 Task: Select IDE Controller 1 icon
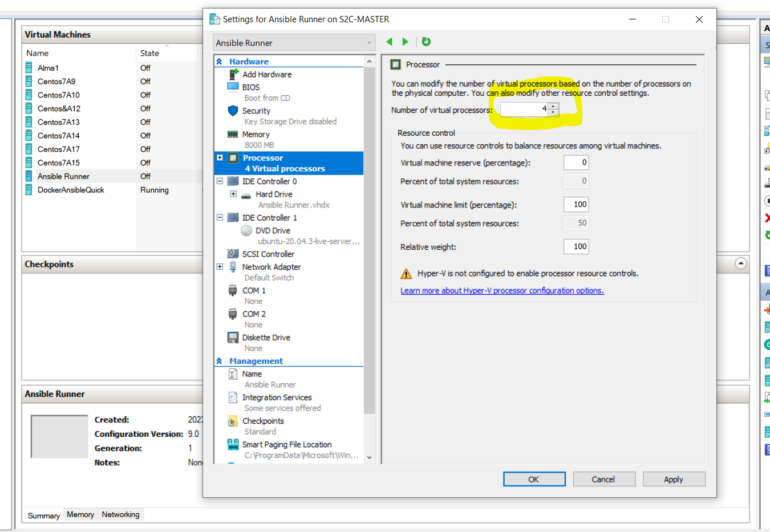pyautogui.click(x=233, y=218)
